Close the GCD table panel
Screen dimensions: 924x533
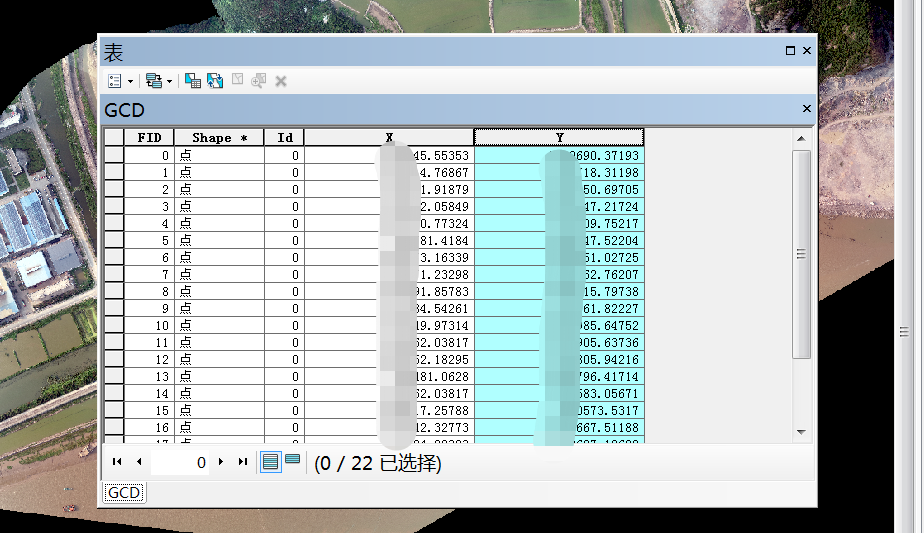point(806,109)
